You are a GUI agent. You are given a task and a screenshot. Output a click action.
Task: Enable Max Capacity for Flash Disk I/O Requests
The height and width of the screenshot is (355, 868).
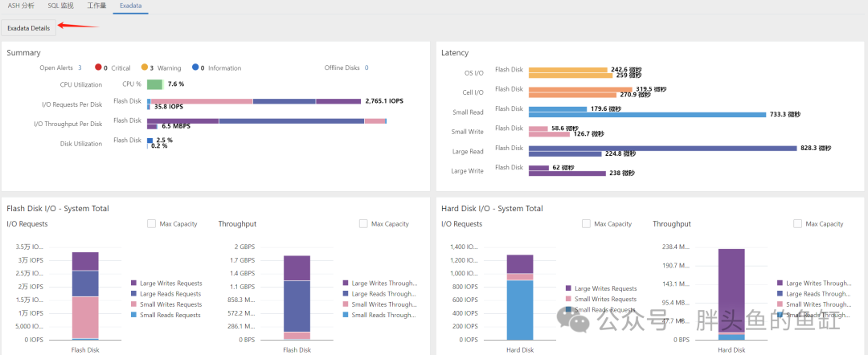pyautogui.click(x=151, y=224)
